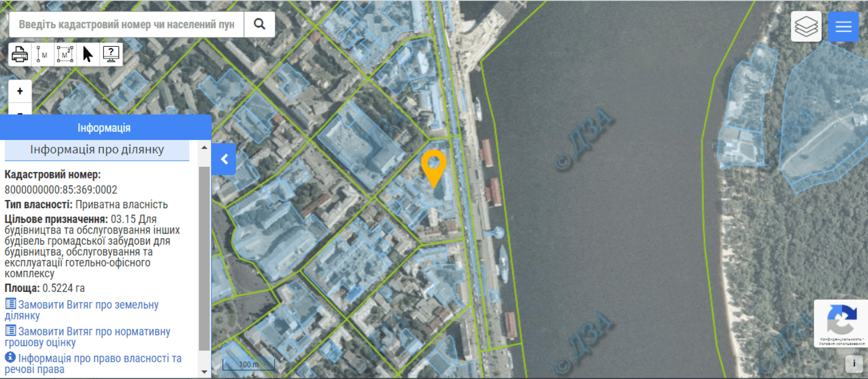
Task: Click the print map icon
Action: click(x=20, y=55)
